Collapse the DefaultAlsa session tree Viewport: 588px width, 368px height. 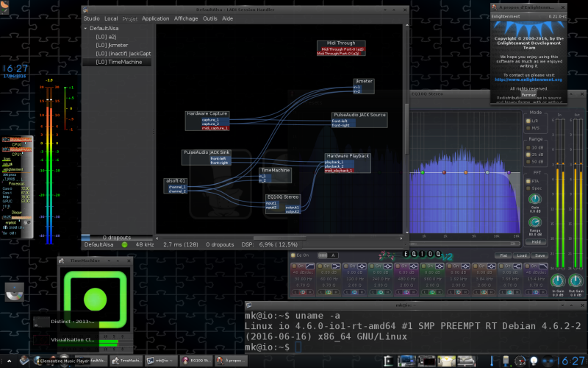pos(84,28)
